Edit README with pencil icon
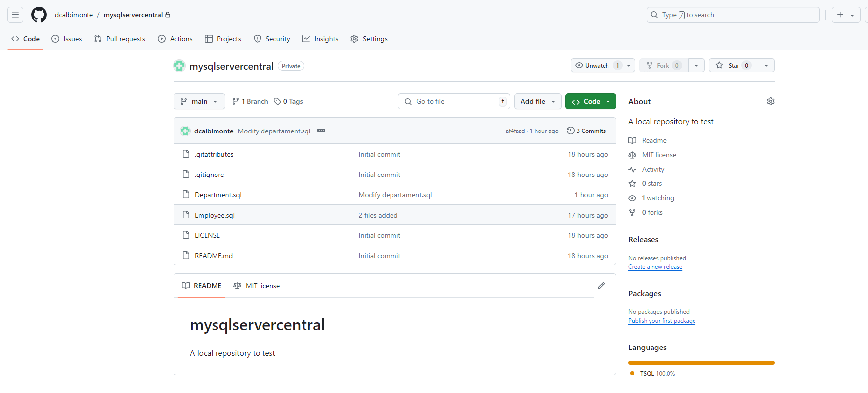This screenshot has height=393, width=868. [x=601, y=286]
